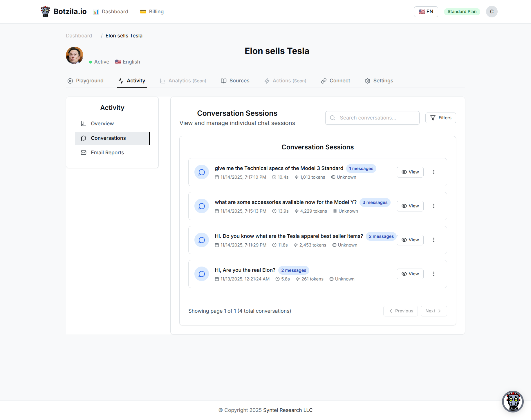The width and height of the screenshot is (531, 420).
Task: Go to Dashboard in top navigation
Action: [111, 12]
